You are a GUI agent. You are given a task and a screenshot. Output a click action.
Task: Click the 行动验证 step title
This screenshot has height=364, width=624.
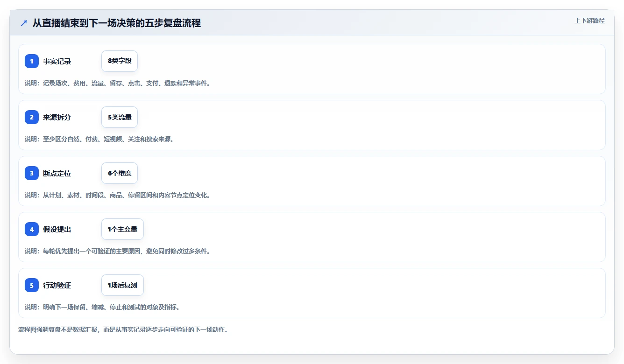click(x=57, y=286)
